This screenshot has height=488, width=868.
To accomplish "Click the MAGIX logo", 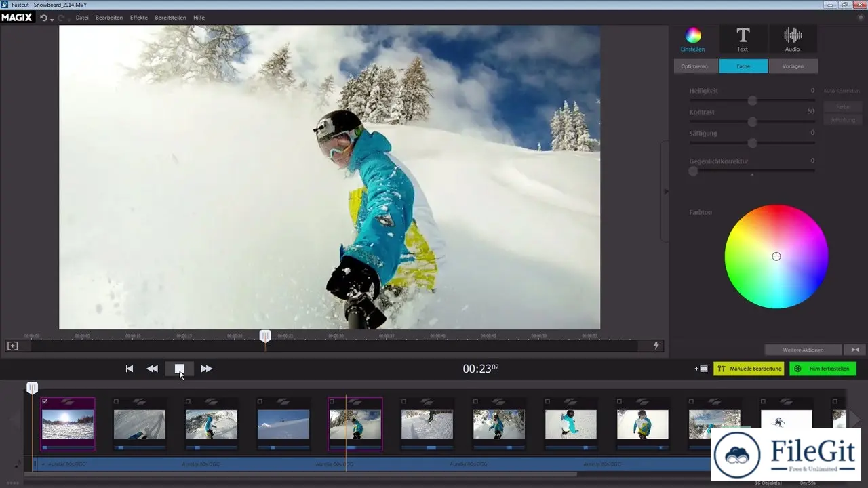I will tap(17, 18).
